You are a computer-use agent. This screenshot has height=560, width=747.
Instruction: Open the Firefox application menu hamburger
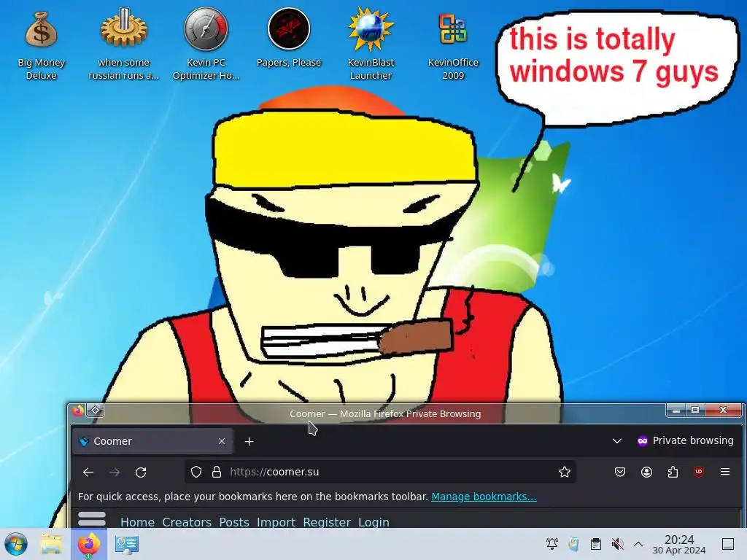(x=725, y=472)
